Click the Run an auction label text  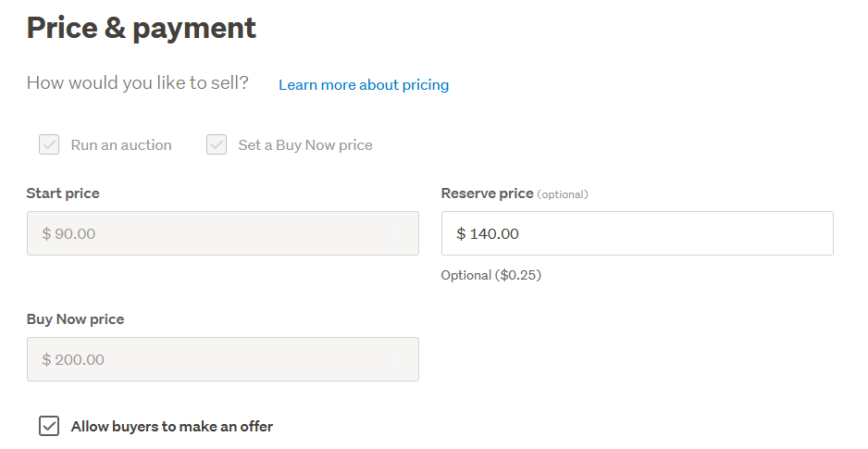(121, 145)
